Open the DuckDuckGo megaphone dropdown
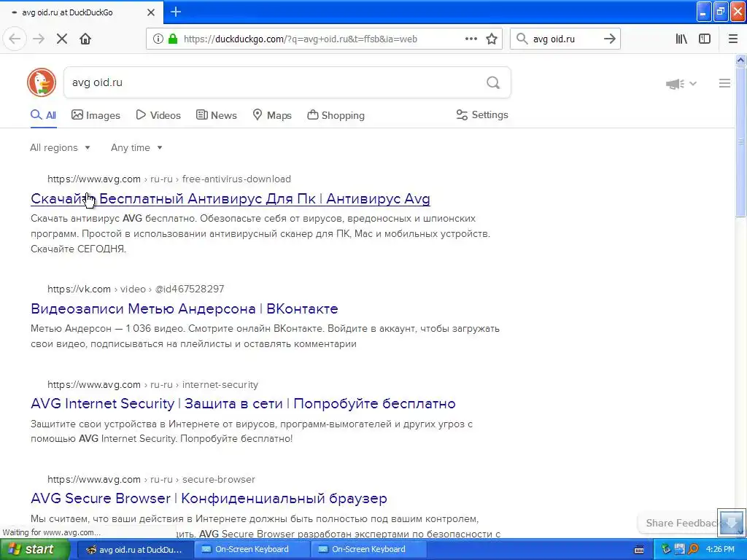 coord(681,84)
